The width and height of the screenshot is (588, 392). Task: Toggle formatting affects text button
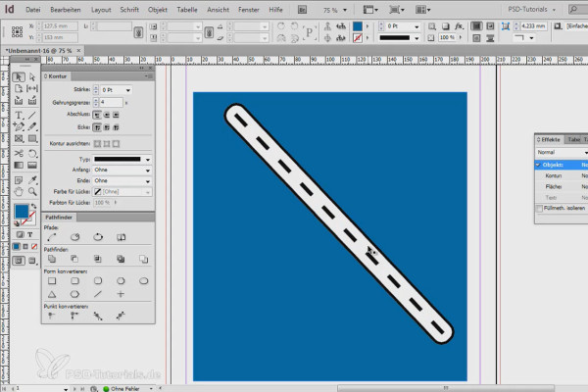click(30, 235)
